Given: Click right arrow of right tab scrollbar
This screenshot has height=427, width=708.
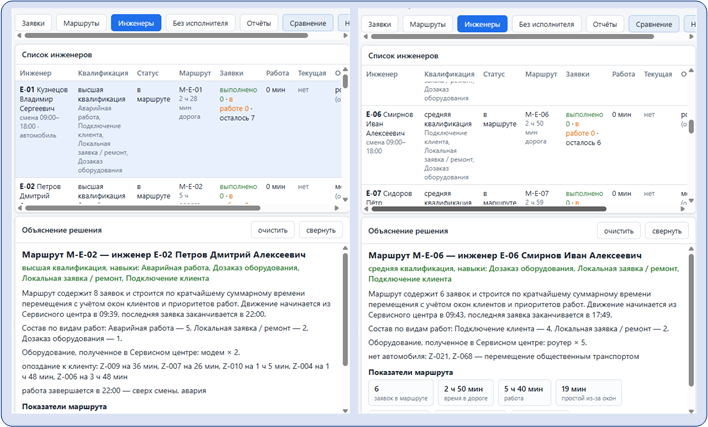Looking at the screenshot, I should tap(691, 36).
